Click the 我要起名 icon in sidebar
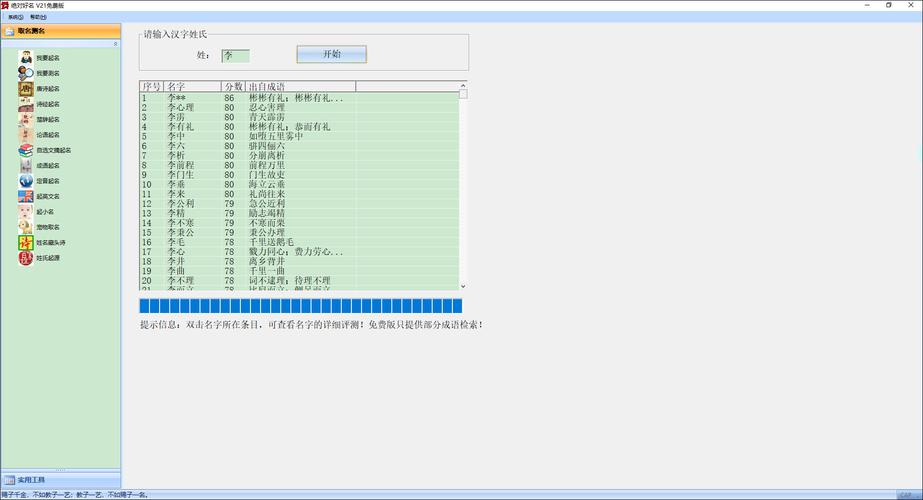 pyautogui.click(x=25, y=57)
